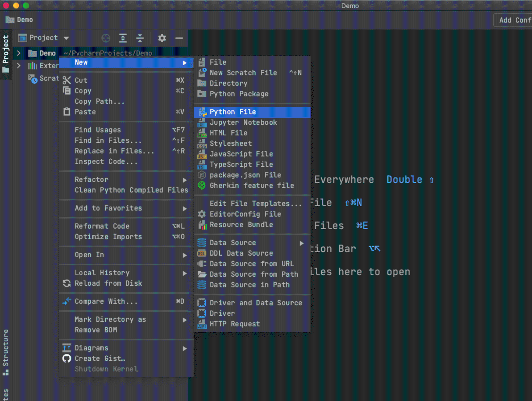Open the Add to Favorites submenu

[126, 208]
